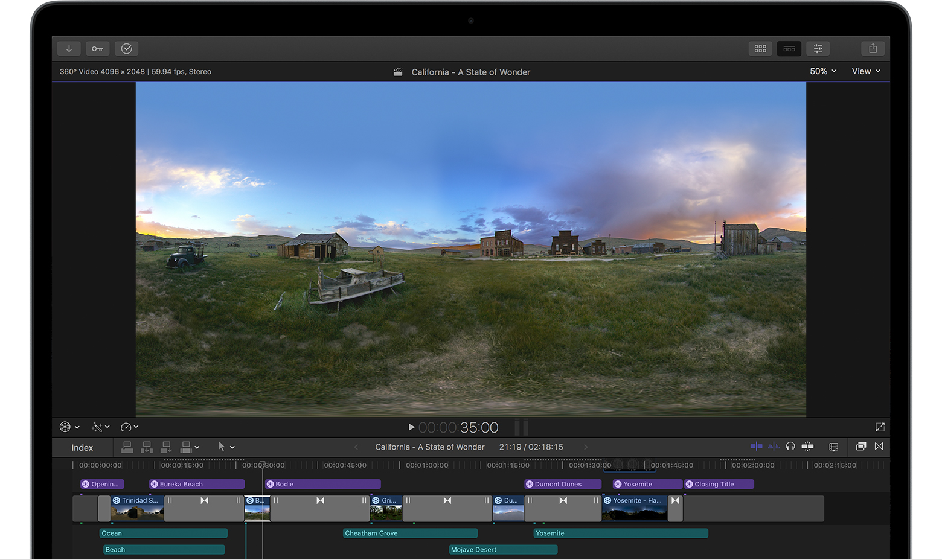Toggle video skimming on or off
The width and height of the screenshot is (942, 560).
click(x=756, y=447)
